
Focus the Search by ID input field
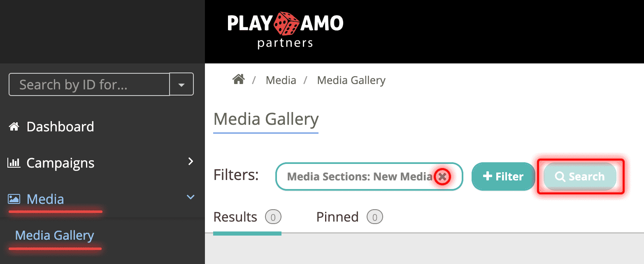pos(89,84)
